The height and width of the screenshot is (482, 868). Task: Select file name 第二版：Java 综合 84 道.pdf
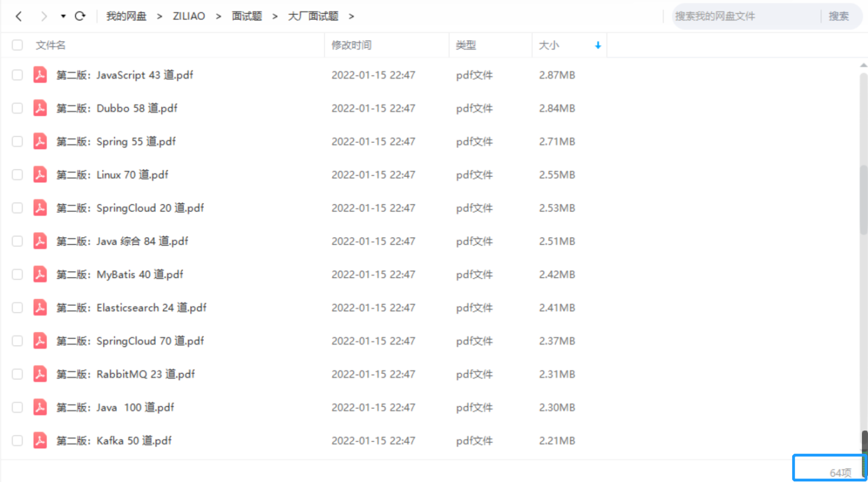tap(122, 241)
